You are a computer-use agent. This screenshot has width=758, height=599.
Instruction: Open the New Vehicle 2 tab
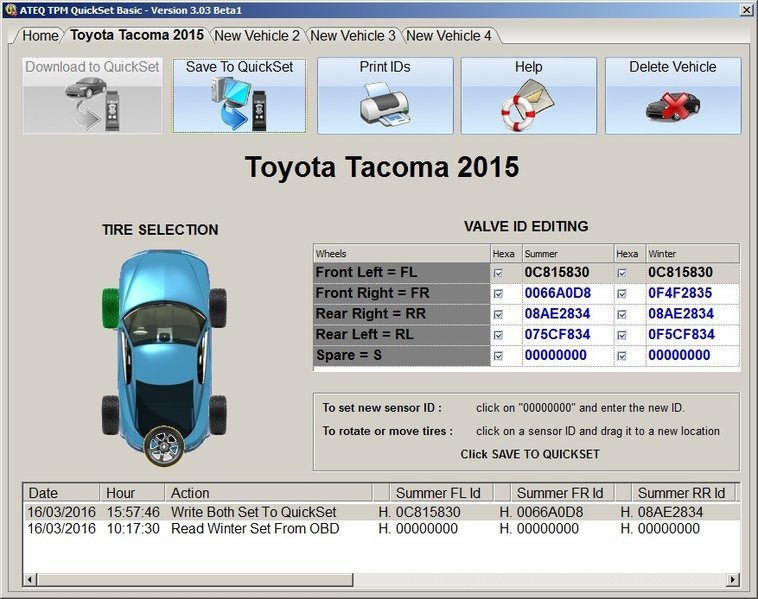[x=257, y=35]
